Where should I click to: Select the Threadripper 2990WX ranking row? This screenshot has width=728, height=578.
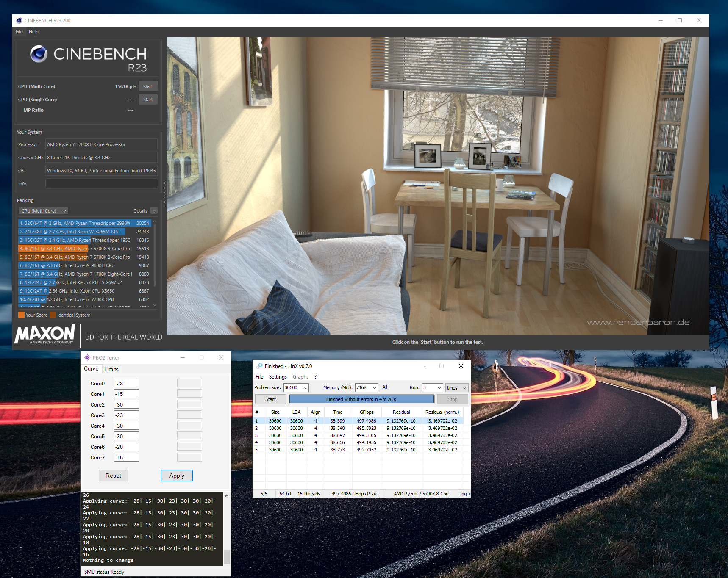[x=84, y=223]
